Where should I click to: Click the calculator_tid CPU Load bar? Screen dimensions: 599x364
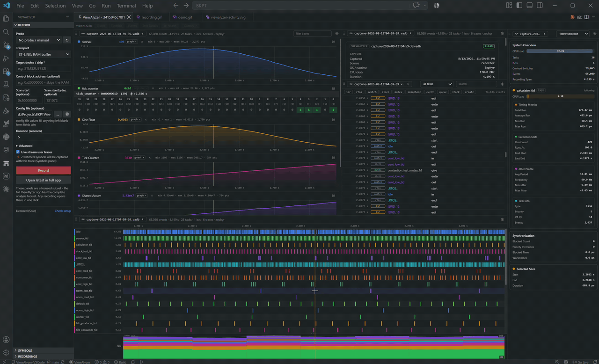(561, 96)
